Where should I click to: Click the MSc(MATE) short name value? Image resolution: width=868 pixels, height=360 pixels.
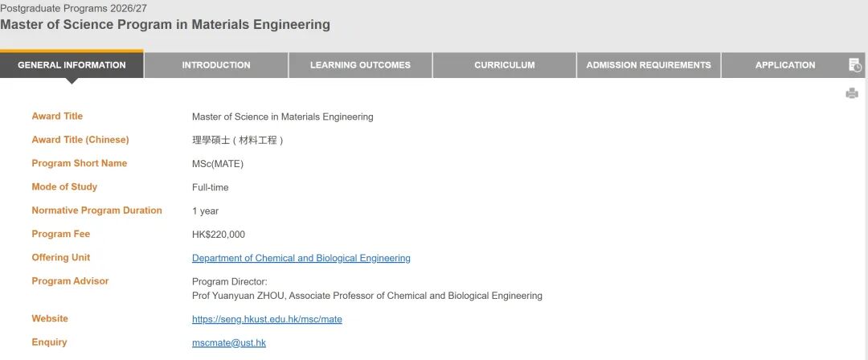tap(217, 164)
